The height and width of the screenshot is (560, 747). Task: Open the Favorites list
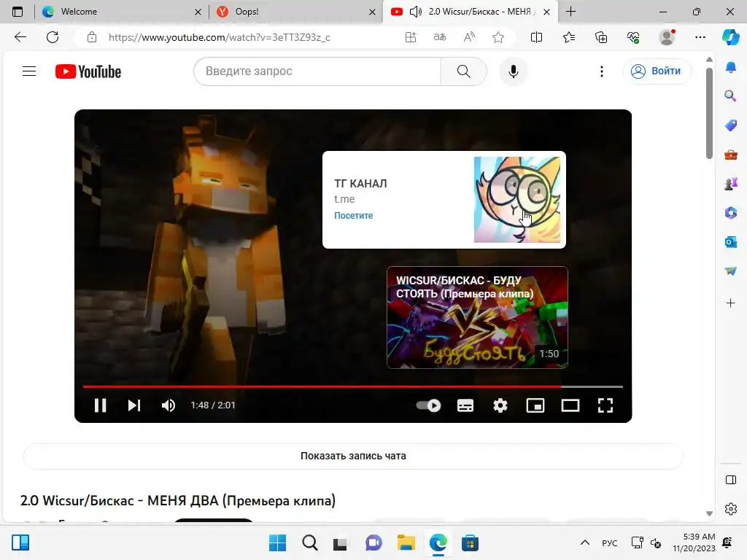coord(569,37)
